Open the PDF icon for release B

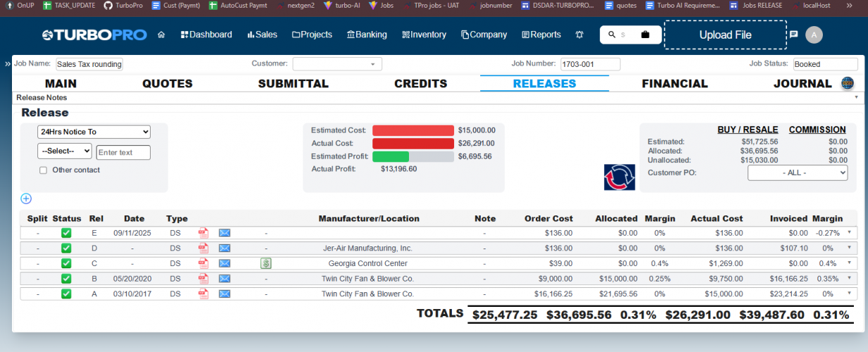tap(203, 278)
